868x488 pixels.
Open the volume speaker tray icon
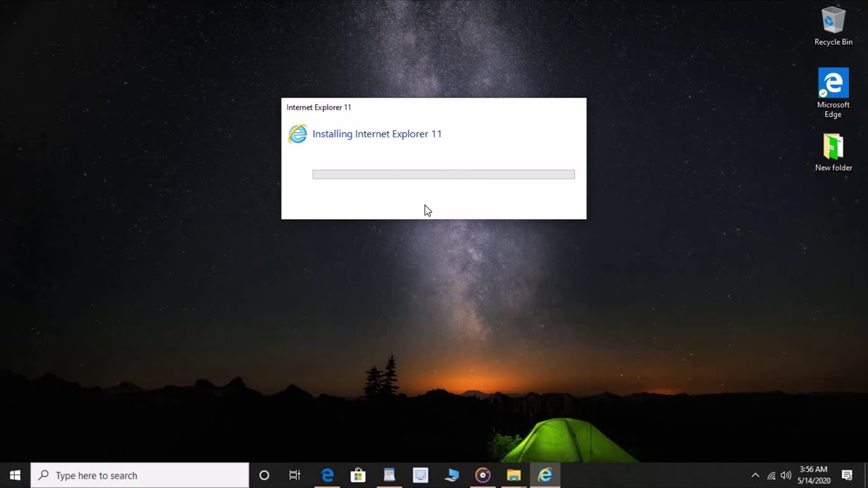(786, 475)
